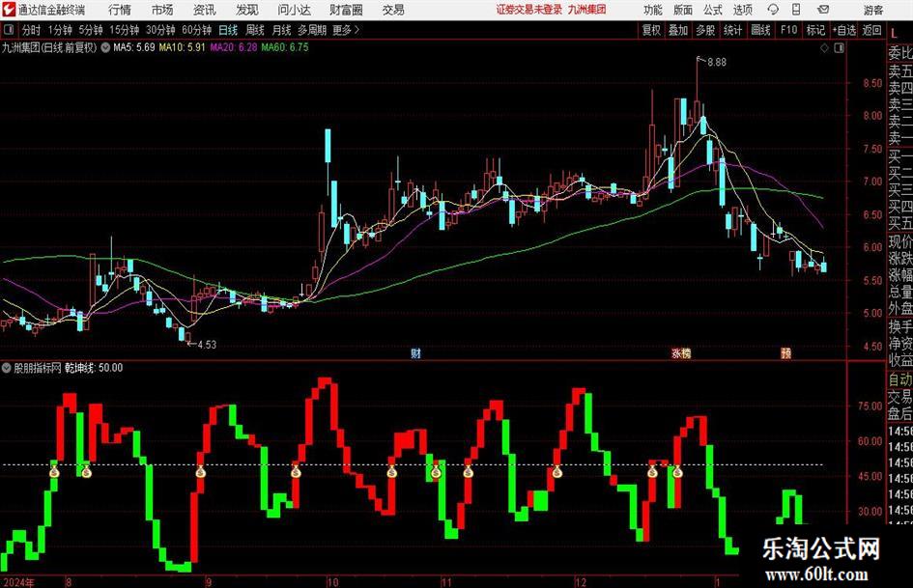
Task: Click the 统计 statistics button
Action: (732, 30)
